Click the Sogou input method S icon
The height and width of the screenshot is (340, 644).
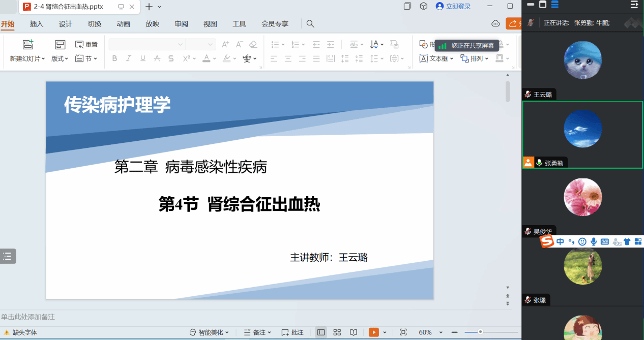(x=547, y=242)
